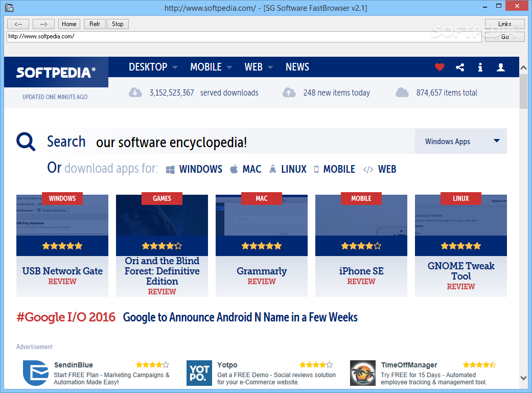Click the magnifying glass search icon
Viewport: 532px width, 393px height.
(x=26, y=142)
